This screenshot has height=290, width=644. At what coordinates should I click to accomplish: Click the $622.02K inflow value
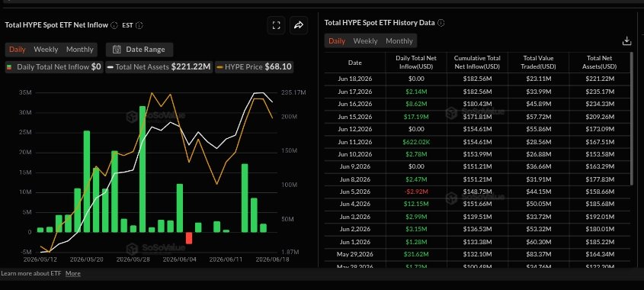pyautogui.click(x=416, y=142)
